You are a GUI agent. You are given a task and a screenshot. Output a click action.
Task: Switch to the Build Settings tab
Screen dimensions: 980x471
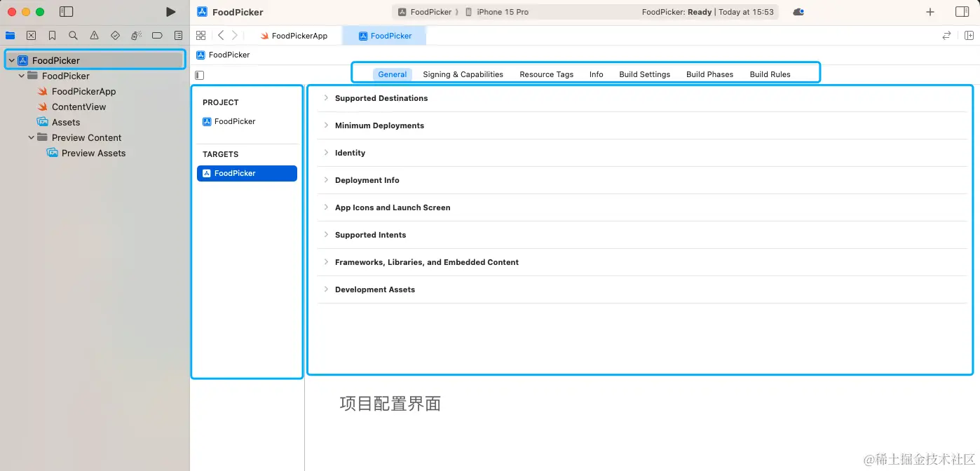coord(645,74)
